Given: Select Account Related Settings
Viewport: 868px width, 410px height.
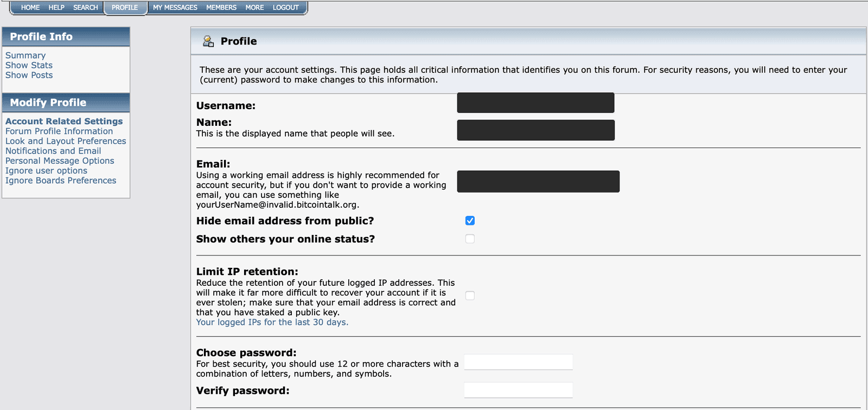Looking at the screenshot, I should tap(64, 121).
